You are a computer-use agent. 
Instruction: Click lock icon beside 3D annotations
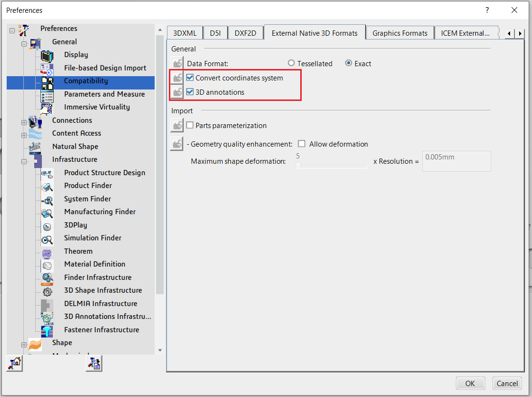click(x=177, y=92)
